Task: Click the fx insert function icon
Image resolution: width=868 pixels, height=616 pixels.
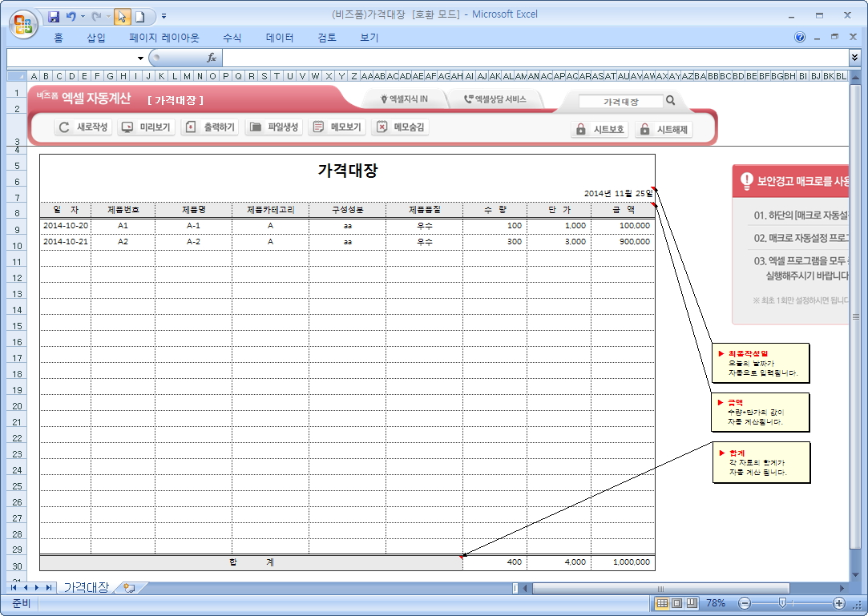Action: coord(212,58)
